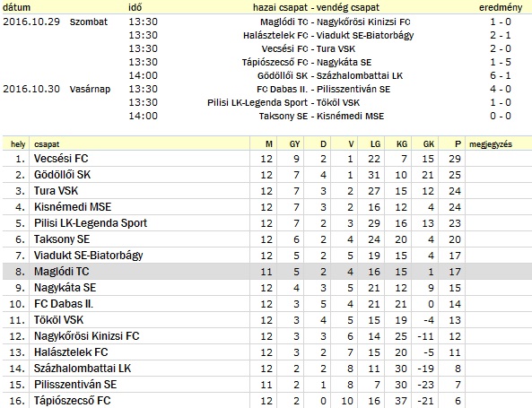Screen dimensions: 532x408
Task: Click the 'csapat' column header
Action: coord(47,144)
